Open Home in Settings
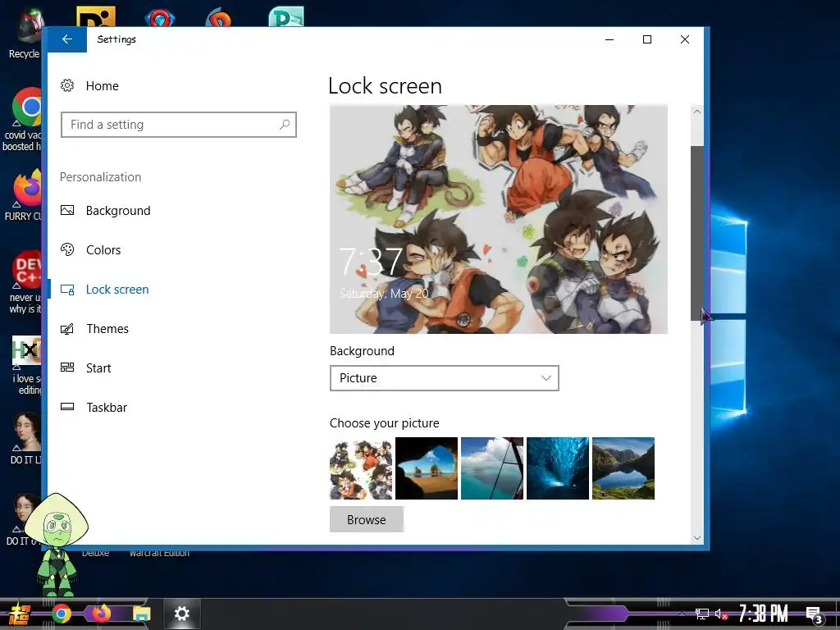The width and height of the screenshot is (840, 630). pos(103,85)
